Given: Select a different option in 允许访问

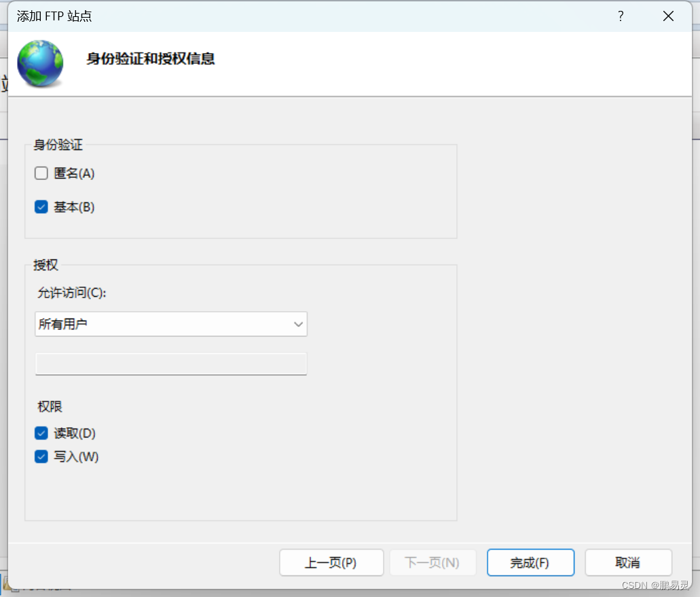Looking at the screenshot, I should pos(170,324).
